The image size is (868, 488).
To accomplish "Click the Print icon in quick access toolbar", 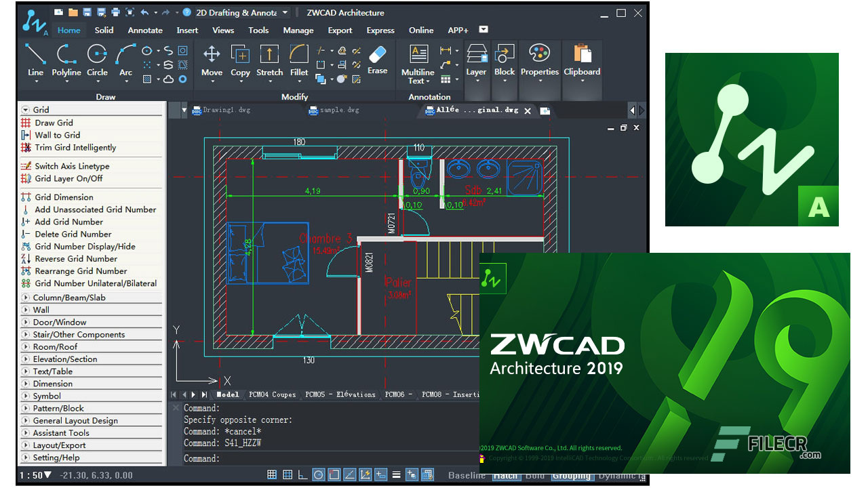I will (116, 12).
